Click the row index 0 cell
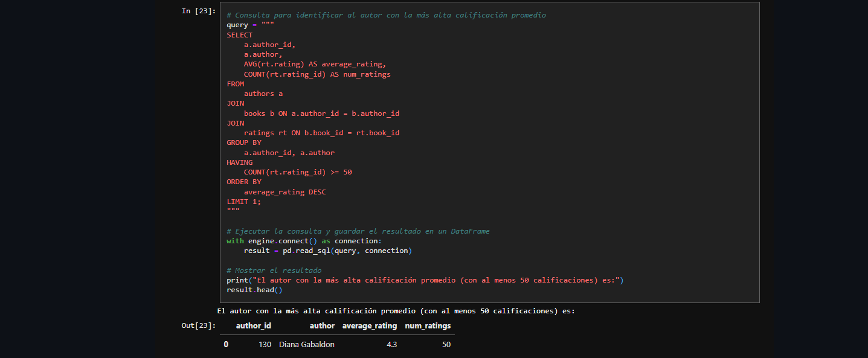Screen dimensions: 868x358 tap(226, 344)
